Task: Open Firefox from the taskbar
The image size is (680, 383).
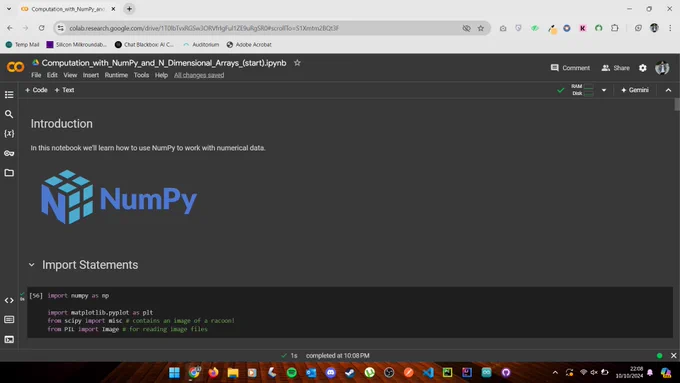Action: click(x=213, y=372)
